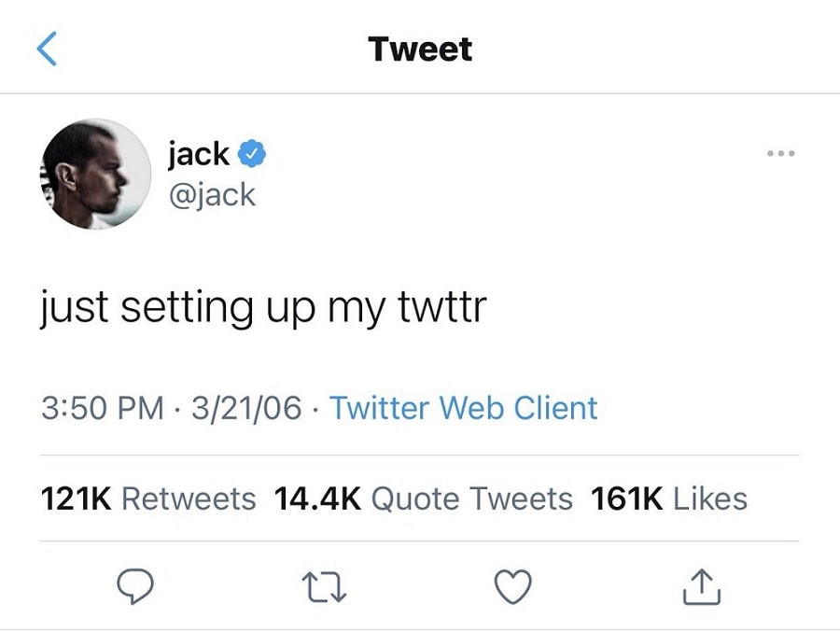Open the more options ellipsis menu
Viewport: 840px width, 632px height.
pos(780,153)
